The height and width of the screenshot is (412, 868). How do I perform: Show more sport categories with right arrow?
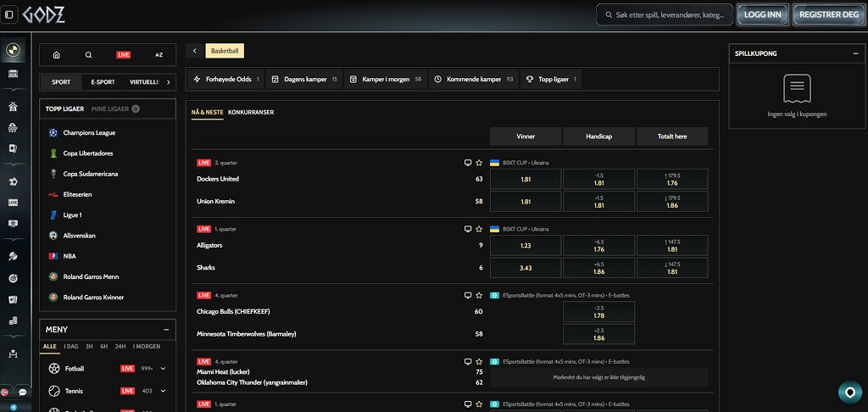(169, 82)
